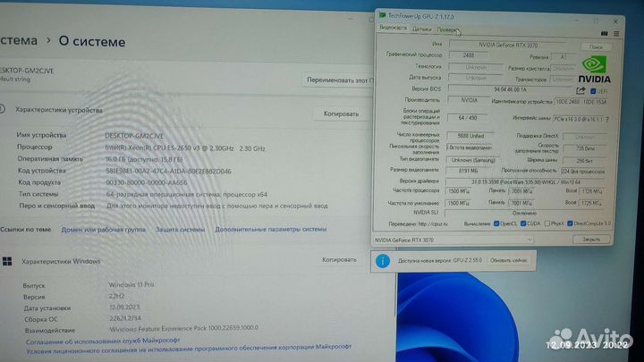Open the GPU-Z hamburger menu icon
Viewport: 644px width, 362px height.
[x=616, y=34]
